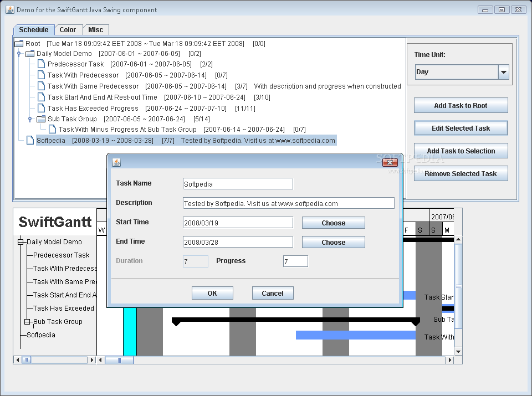532x396 pixels.
Task: Click the Java icon in dialog title bar
Action: click(116, 162)
